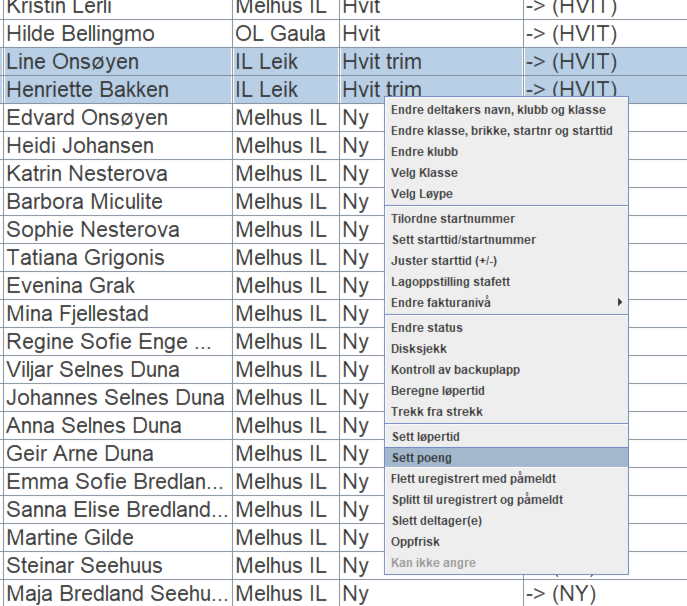This screenshot has height=606, width=687.
Task: Select 'Sett poeng' highlighted item
Action: (422, 457)
